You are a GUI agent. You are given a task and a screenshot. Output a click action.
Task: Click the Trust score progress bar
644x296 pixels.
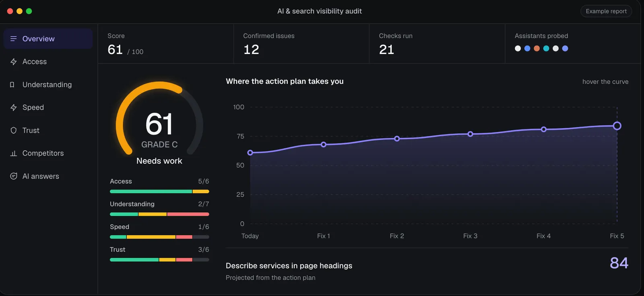point(159,260)
